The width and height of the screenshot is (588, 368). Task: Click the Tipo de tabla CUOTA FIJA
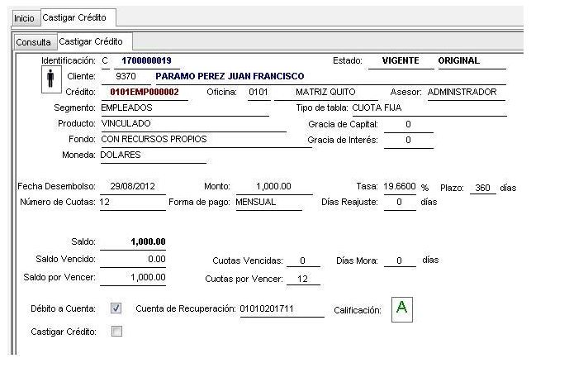coord(429,108)
